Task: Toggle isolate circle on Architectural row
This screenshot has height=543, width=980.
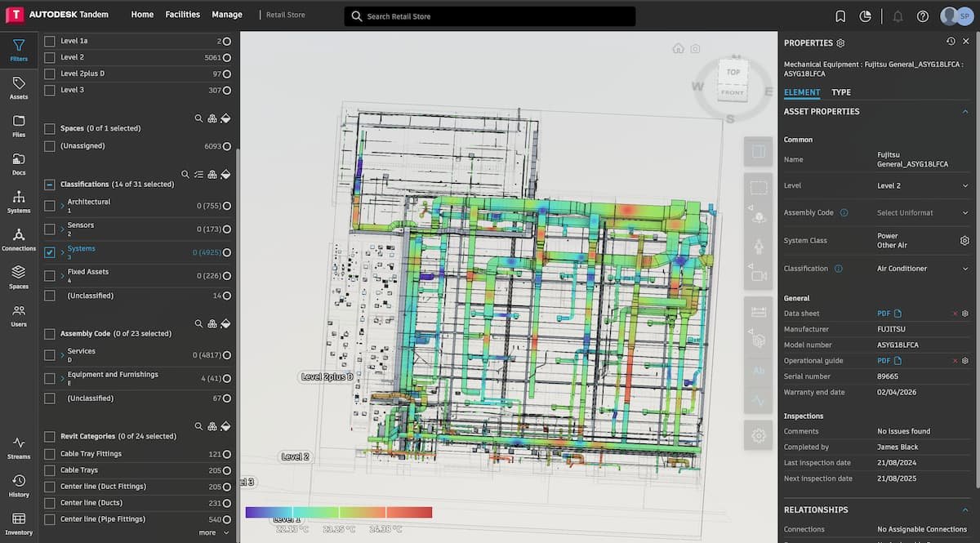Action: (x=226, y=206)
